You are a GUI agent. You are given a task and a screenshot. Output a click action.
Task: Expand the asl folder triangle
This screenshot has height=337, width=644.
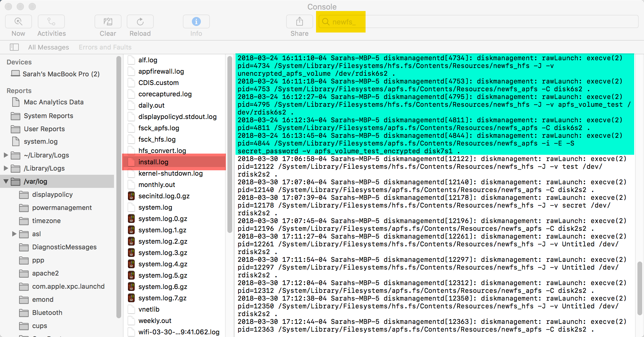click(x=14, y=234)
